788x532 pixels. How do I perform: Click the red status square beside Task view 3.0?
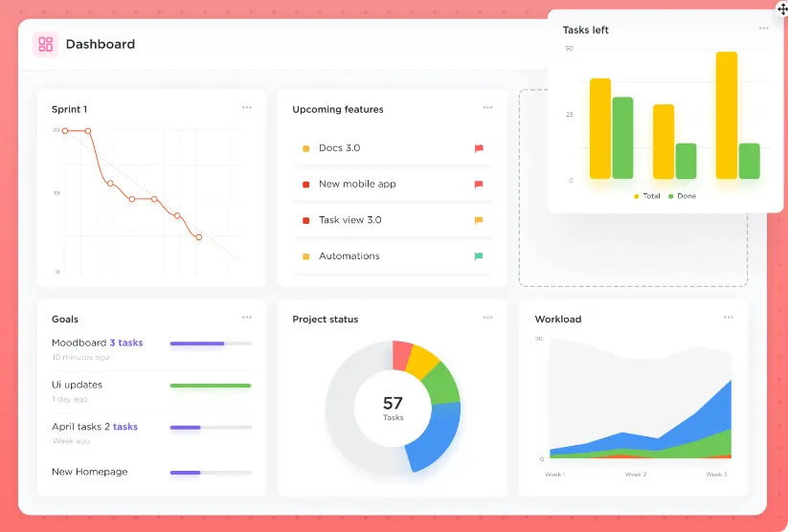[305, 220]
